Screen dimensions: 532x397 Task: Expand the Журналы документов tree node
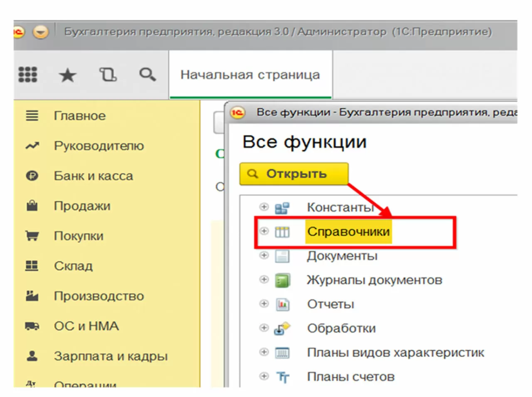(x=264, y=279)
